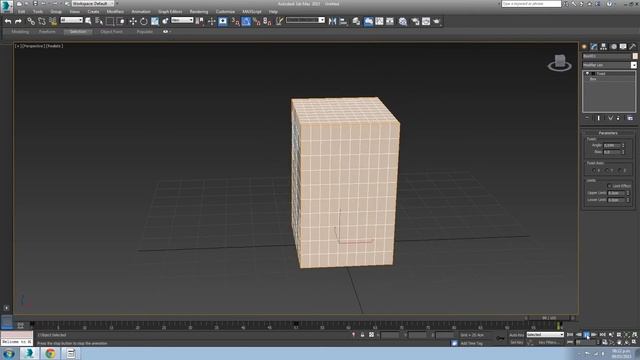Screen dimensions: 640x360
Task: Open the key mode Selected dropdown
Action: [x=545, y=335]
